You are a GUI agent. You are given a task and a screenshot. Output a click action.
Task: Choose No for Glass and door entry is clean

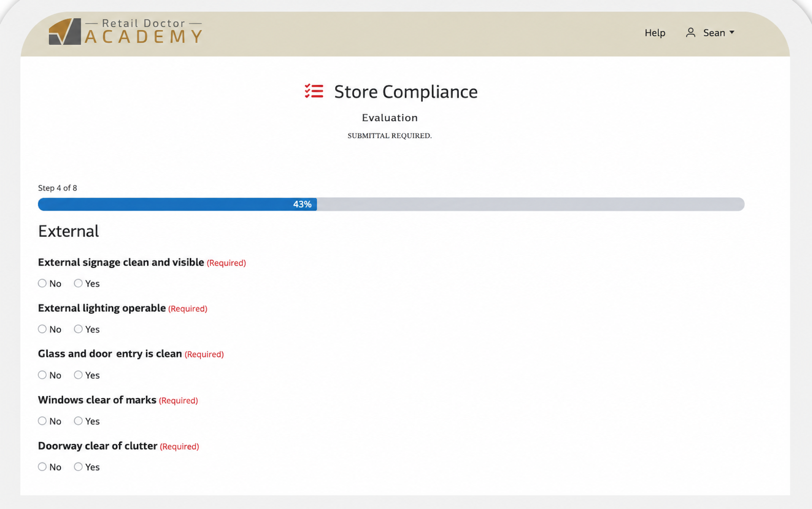click(x=43, y=375)
